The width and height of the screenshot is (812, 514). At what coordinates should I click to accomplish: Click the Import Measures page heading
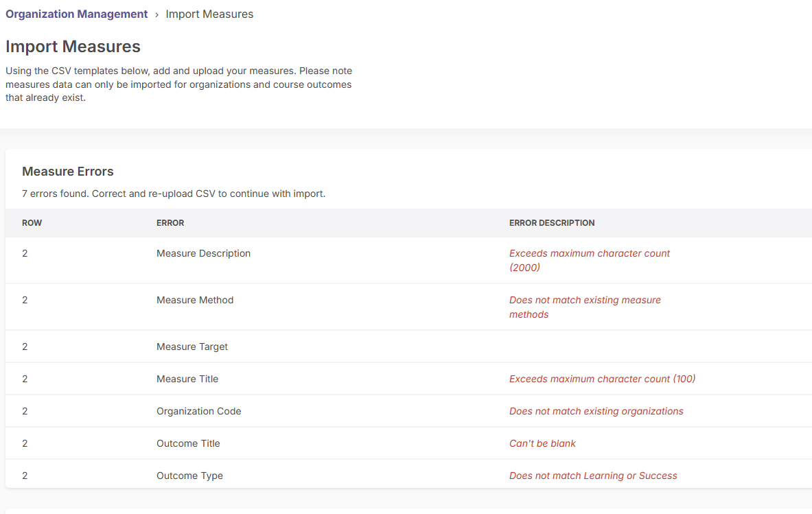tap(73, 47)
